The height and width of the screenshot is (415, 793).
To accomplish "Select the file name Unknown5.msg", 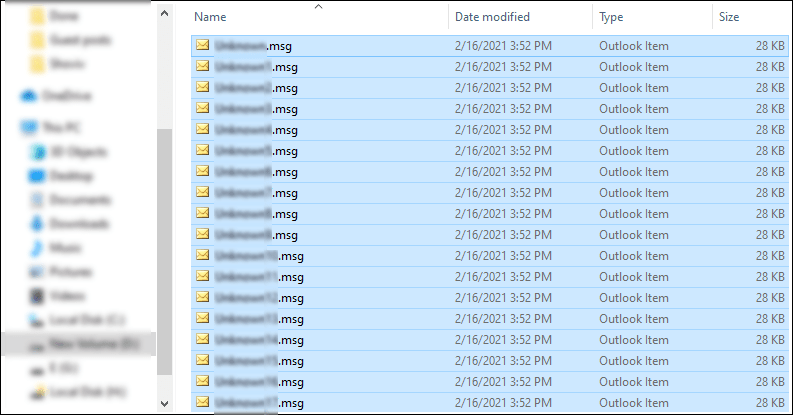I will (256, 151).
